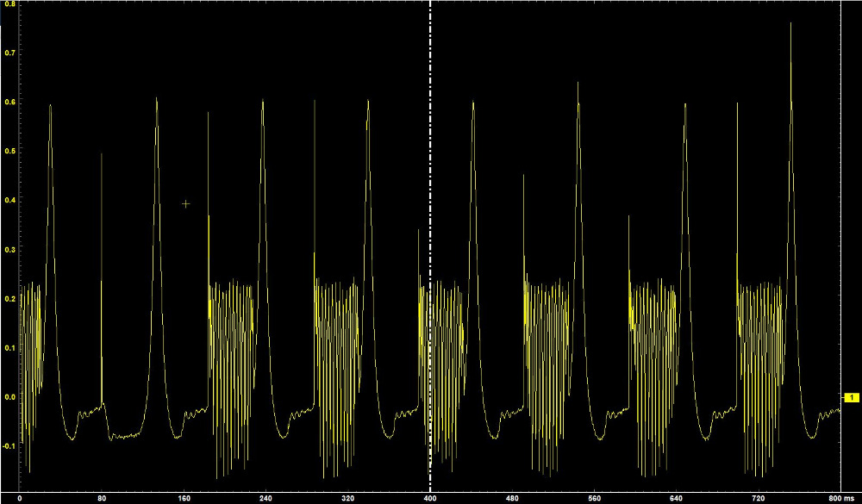This screenshot has height=504, width=862.
Task: Click the 480 time axis label
Action: 512,498
